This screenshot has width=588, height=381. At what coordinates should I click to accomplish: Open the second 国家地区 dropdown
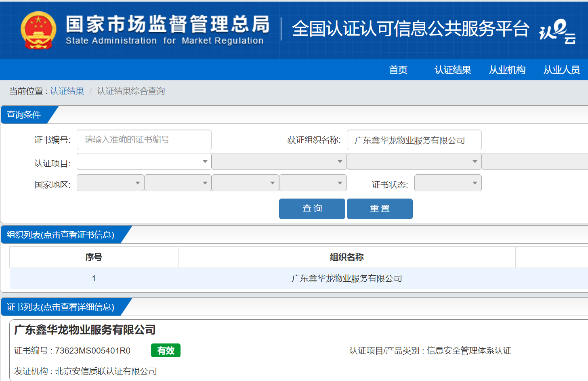point(178,183)
